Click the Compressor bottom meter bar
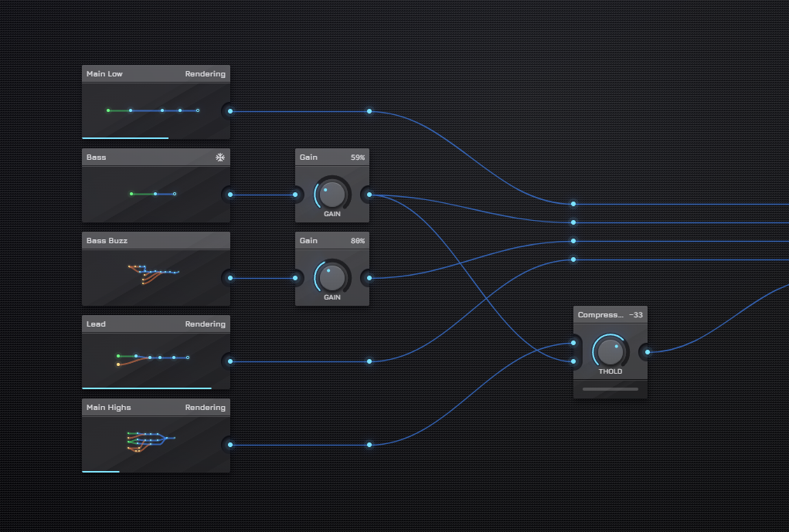Viewport: 789px width, 532px height. pyautogui.click(x=610, y=389)
